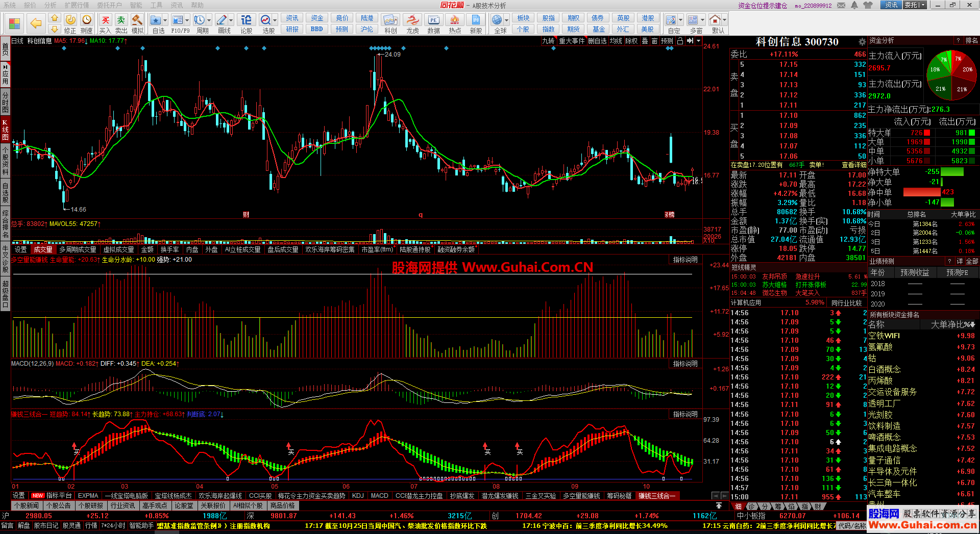Toggle 叠 overlay mode on chart
Image resolution: width=980 pixels, height=534 pixels.
645,41
